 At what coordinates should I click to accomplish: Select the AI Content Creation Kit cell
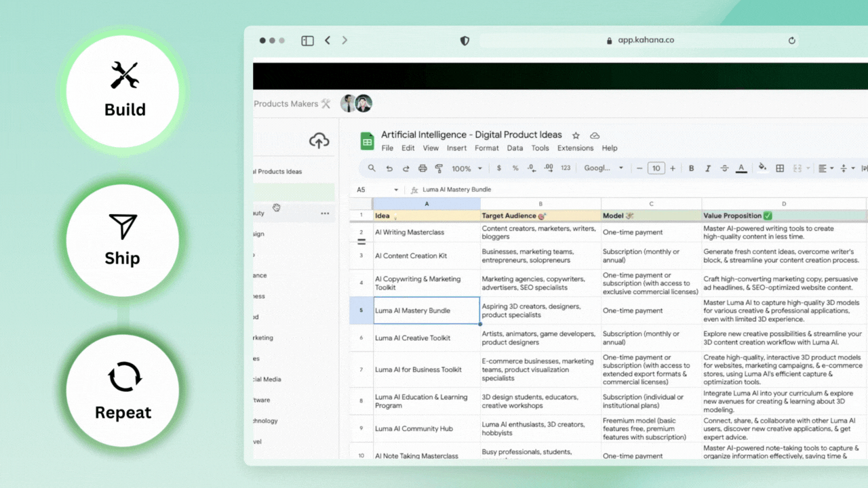tap(427, 256)
